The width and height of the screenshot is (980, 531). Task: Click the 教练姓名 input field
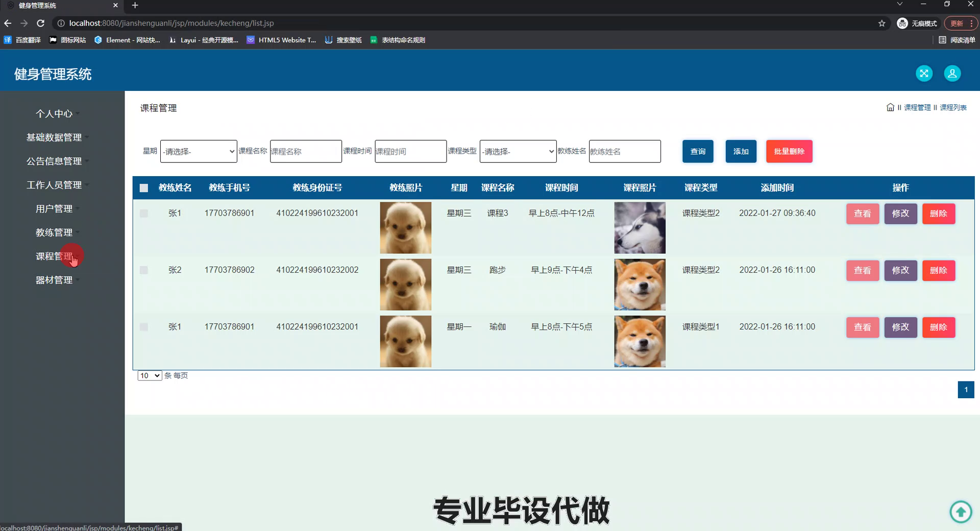click(x=625, y=151)
